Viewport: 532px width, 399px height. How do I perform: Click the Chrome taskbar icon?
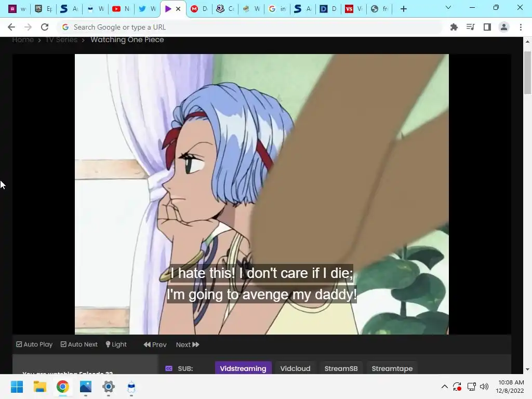[63, 387]
